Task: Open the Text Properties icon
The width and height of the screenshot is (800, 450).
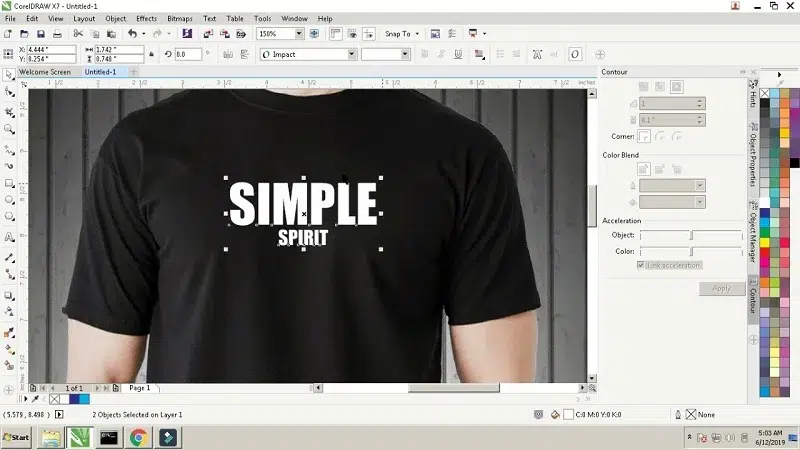Action: tap(537, 54)
